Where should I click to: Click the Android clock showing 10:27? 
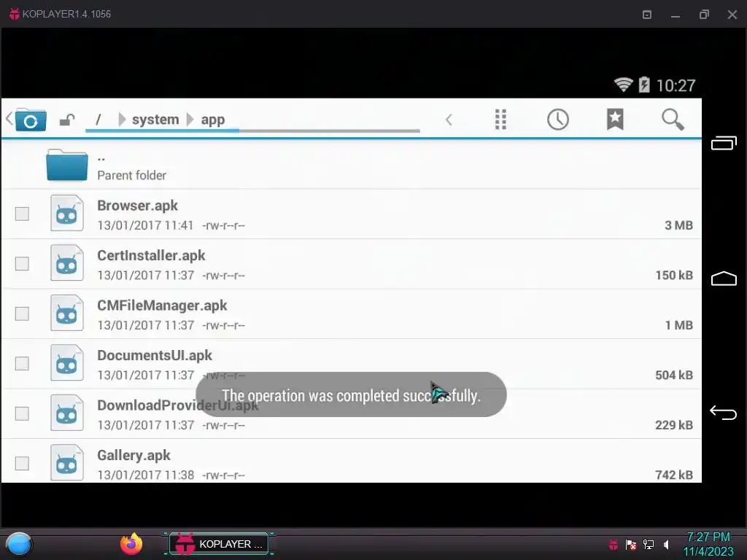[676, 86]
